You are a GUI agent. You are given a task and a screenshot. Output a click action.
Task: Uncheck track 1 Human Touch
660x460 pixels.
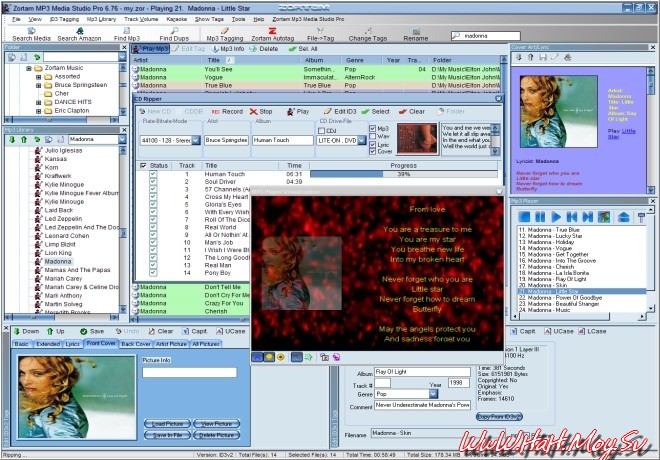point(153,174)
